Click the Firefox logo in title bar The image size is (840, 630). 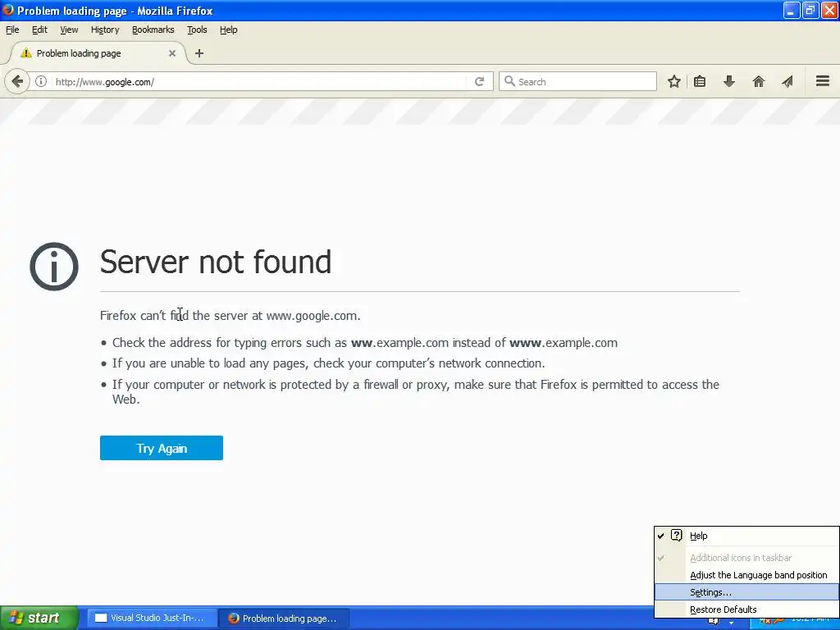point(8,10)
